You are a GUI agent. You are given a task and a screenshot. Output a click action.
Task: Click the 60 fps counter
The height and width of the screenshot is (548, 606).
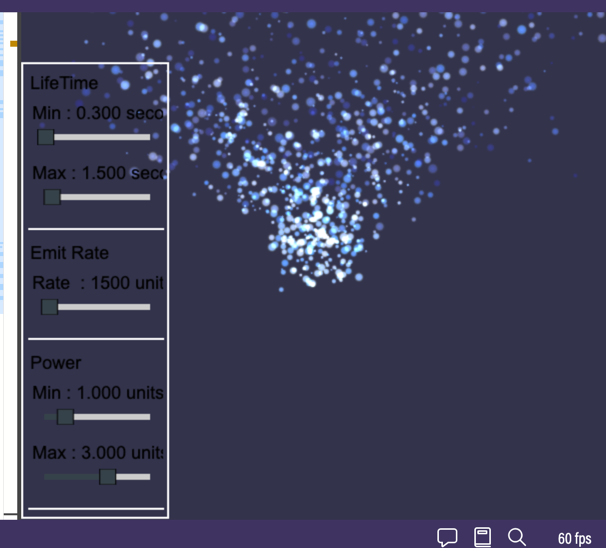pos(574,538)
